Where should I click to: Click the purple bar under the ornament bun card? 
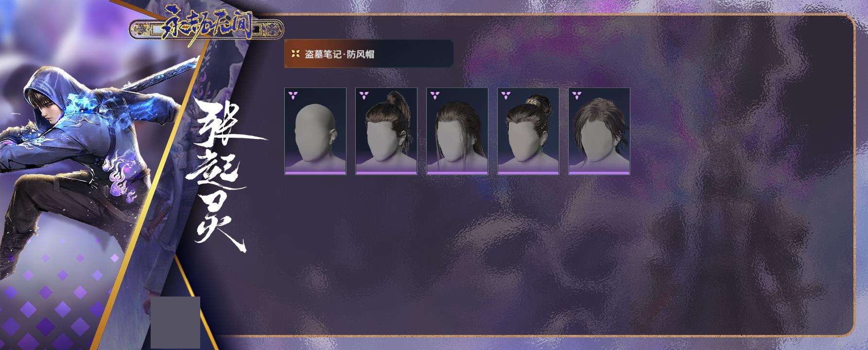tap(528, 173)
